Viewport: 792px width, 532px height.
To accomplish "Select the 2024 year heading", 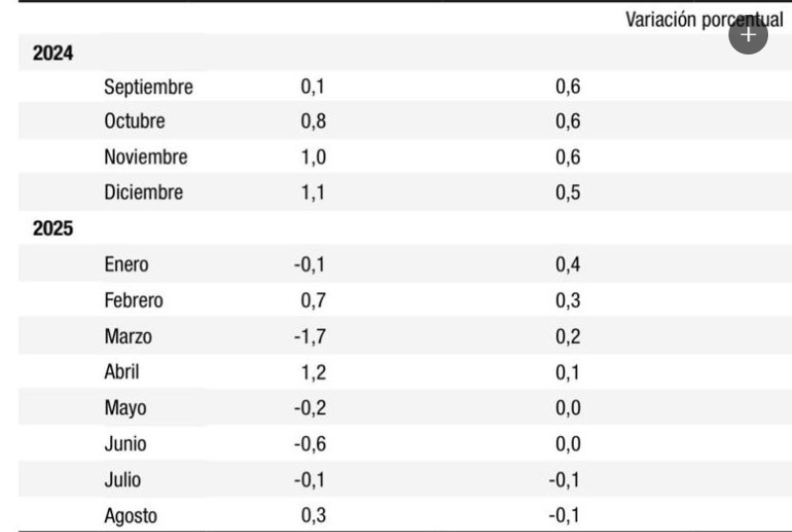I will pyautogui.click(x=54, y=53).
